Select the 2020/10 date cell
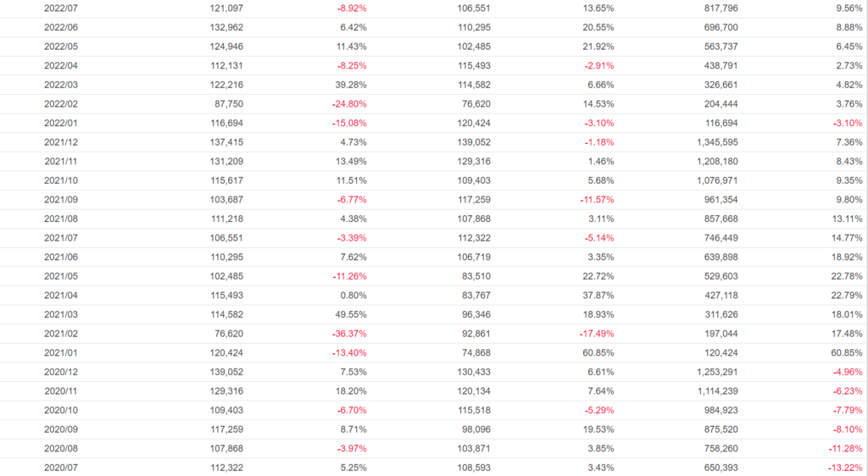Image resolution: width=868 pixels, height=476 pixels. [61, 409]
